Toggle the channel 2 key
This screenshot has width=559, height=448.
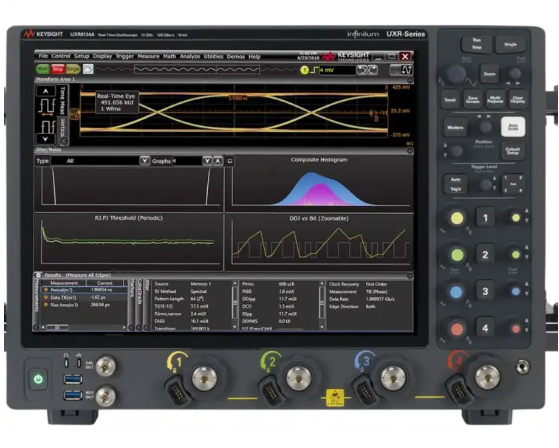pyautogui.click(x=485, y=254)
